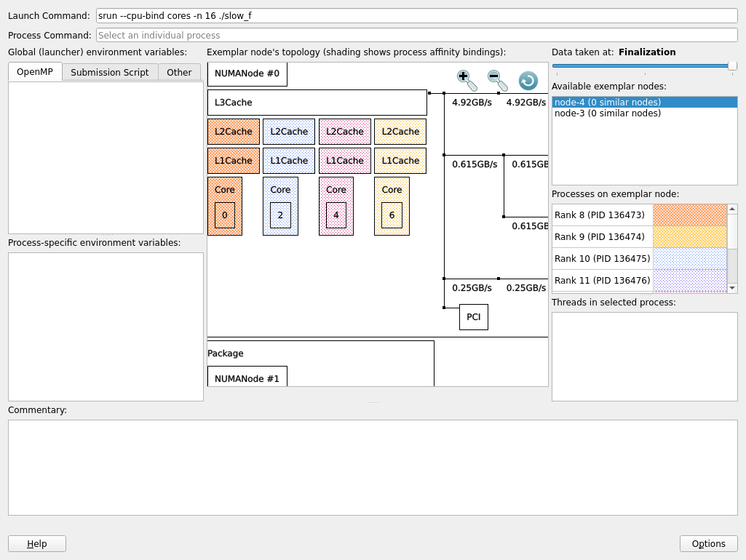Screen dimensions: 746x560
Task: Select Rank 9 (PID 136474) process
Action: (x=603, y=237)
